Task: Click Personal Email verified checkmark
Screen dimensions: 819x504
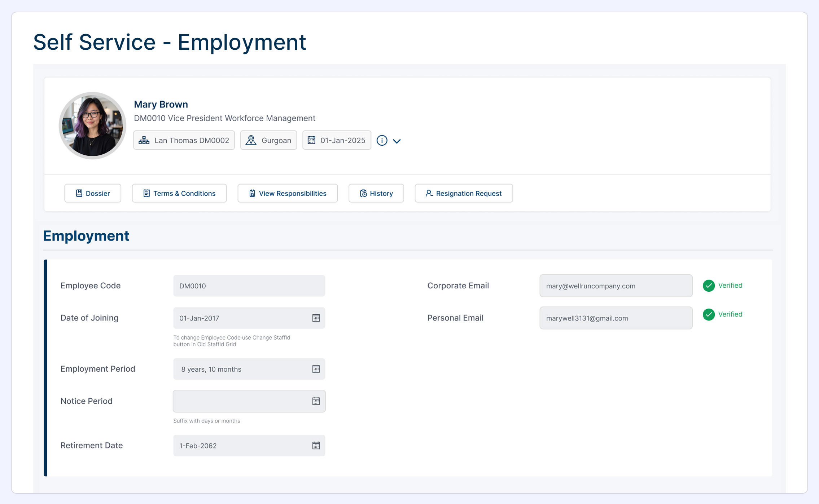Action: pos(709,314)
